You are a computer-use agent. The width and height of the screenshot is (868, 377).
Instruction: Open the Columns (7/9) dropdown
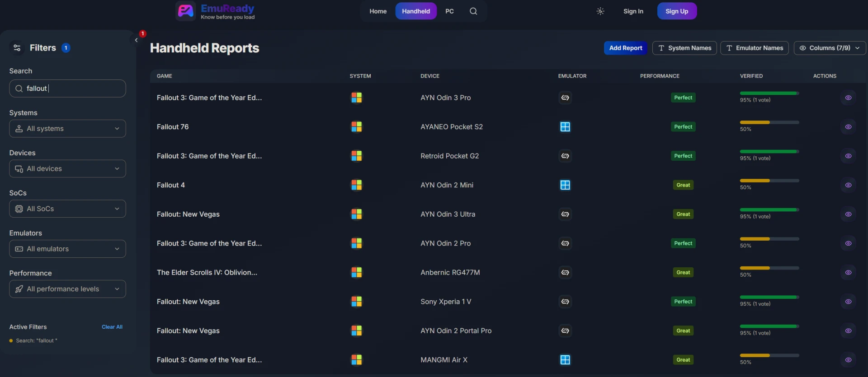click(x=829, y=48)
